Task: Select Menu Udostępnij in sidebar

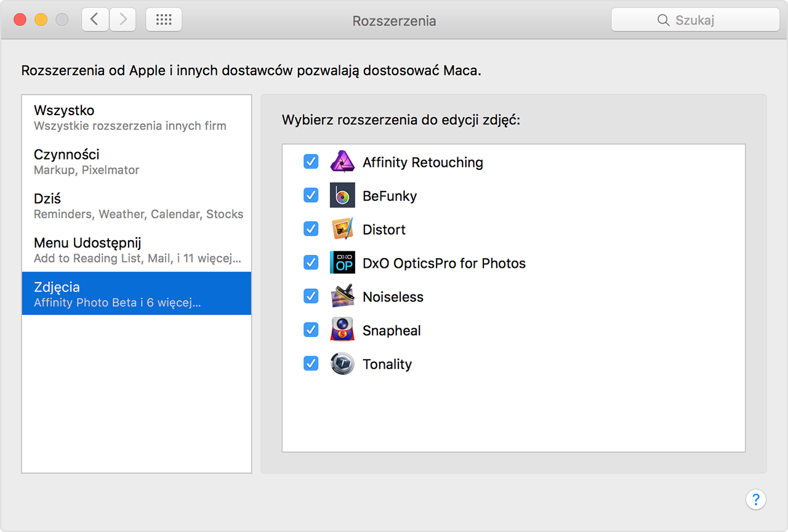Action: (136, 250)
